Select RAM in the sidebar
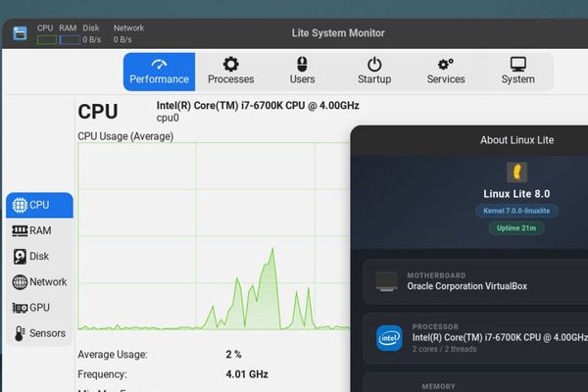The height and width of the screenshot is (392, 588). [40, 230]
